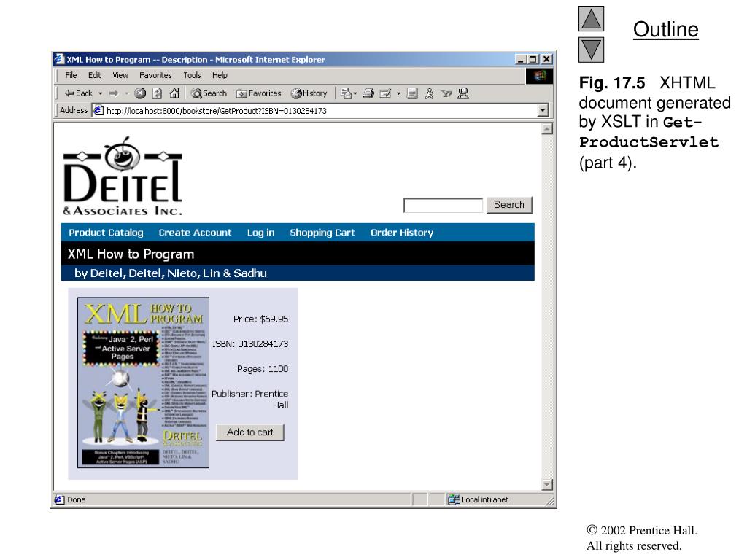Click the window resize grip in status bar
The image size is (747, 560).
(x=550, y=501)
